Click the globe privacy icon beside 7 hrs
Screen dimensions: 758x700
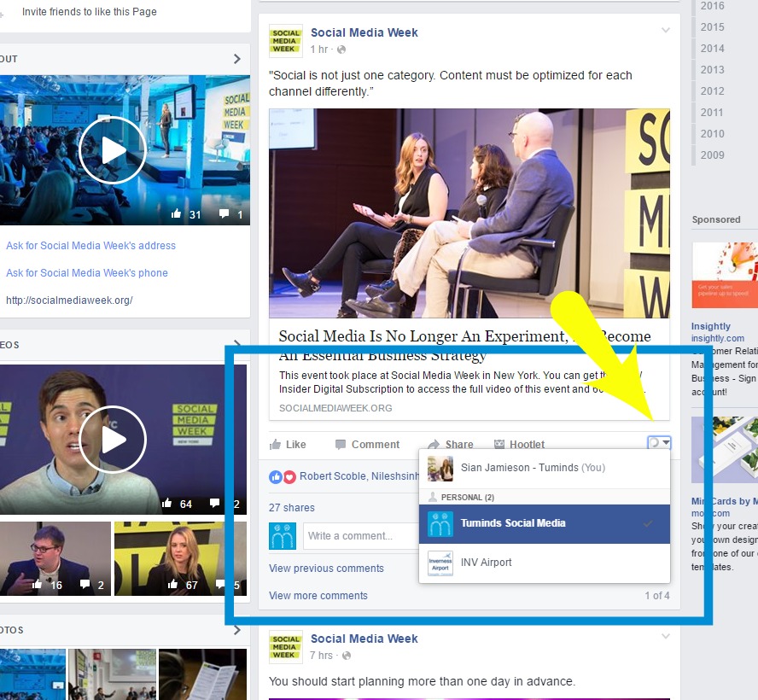(x=346, y=656)
